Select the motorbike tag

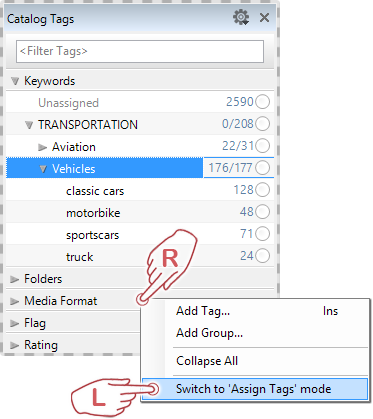[x=93, y=213]
